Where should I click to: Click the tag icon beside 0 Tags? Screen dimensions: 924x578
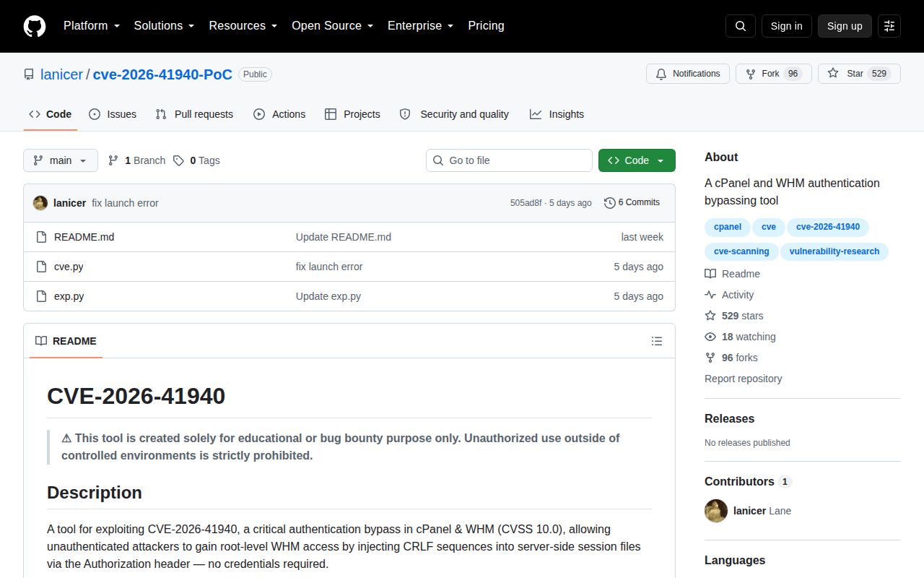[x=178, y=160]
